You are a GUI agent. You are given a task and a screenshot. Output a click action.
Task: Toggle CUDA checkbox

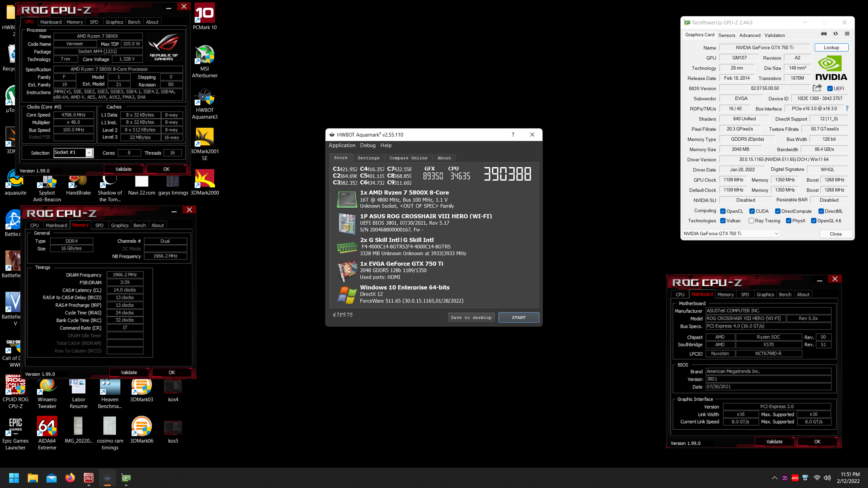752,211
